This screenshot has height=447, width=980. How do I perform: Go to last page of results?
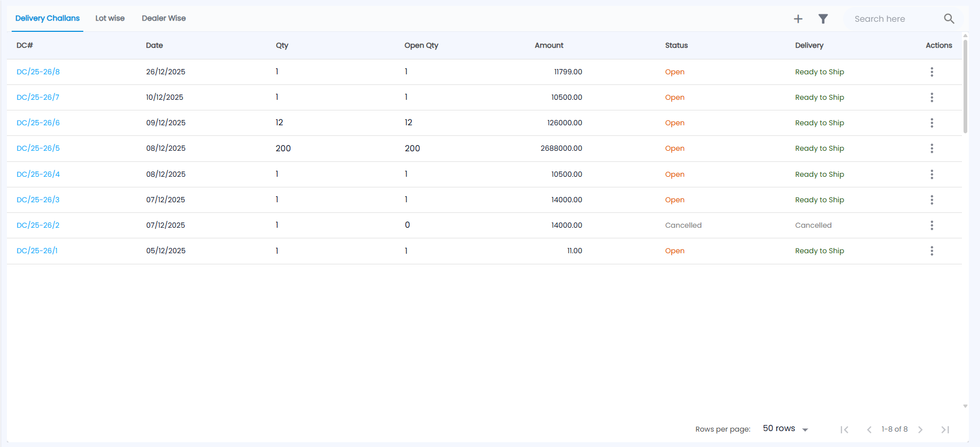(x=945, y=429)
